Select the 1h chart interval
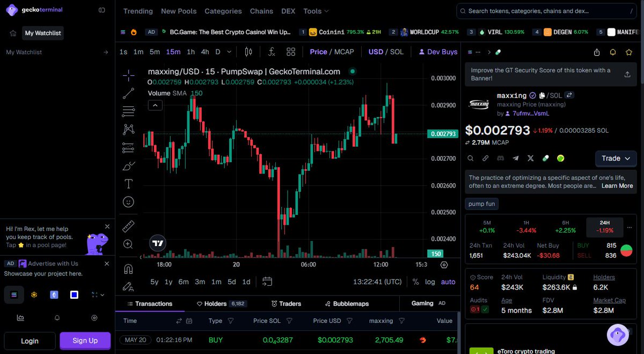This screenshot has width=644, height=354. [x=191, y=52]
